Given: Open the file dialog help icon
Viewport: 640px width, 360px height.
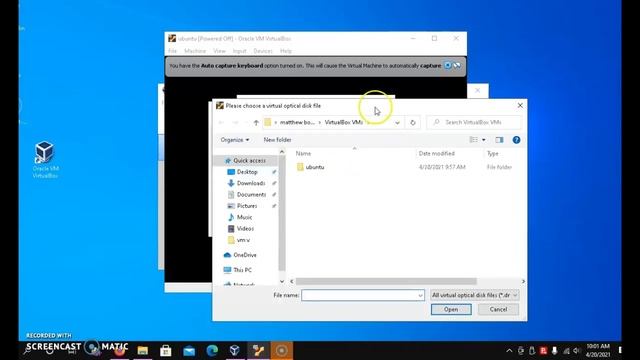Looking at the screenshot, I should tap(516, 140).
